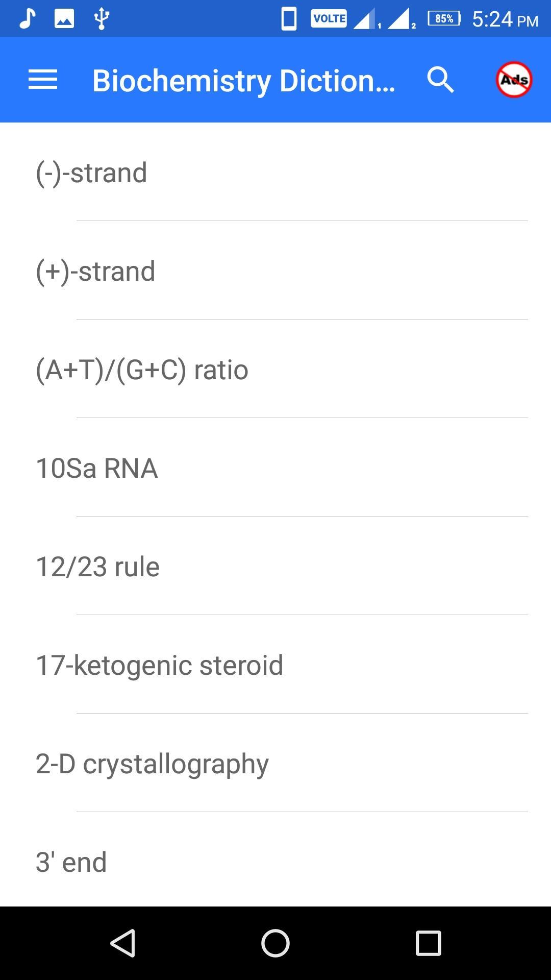Tap the search magnifier icon
This screenshot has height=980, width=551.
pyautogui.click(x=441, y=80)
